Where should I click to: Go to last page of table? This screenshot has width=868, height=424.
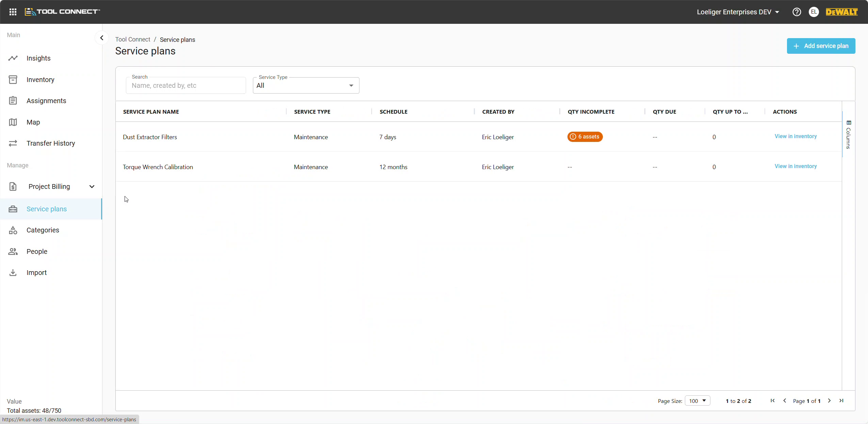tap(841, 401)
